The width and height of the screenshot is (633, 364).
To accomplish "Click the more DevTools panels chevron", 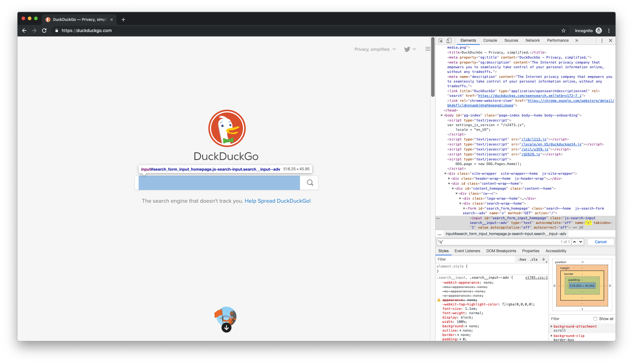I will point(577,40).
